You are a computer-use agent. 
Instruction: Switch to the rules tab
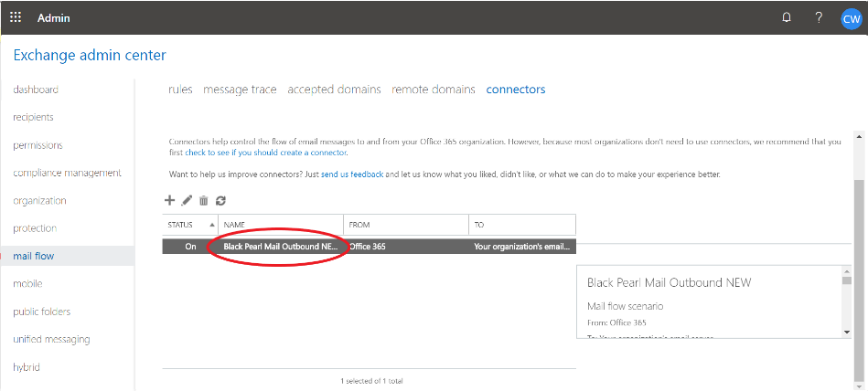pyautogui.click(x=180, y=90)
